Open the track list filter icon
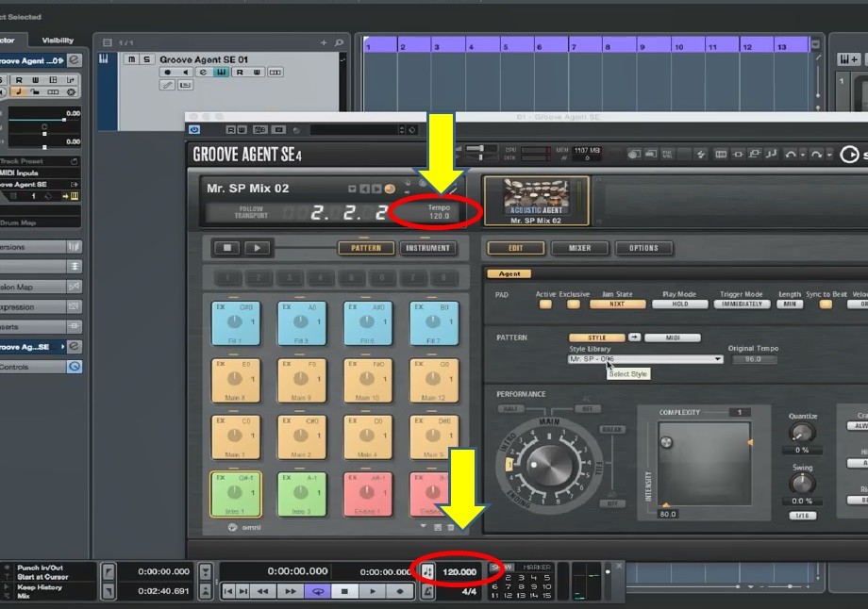The width and height of the screenshot is (868, 609). (x=108, y=42)
